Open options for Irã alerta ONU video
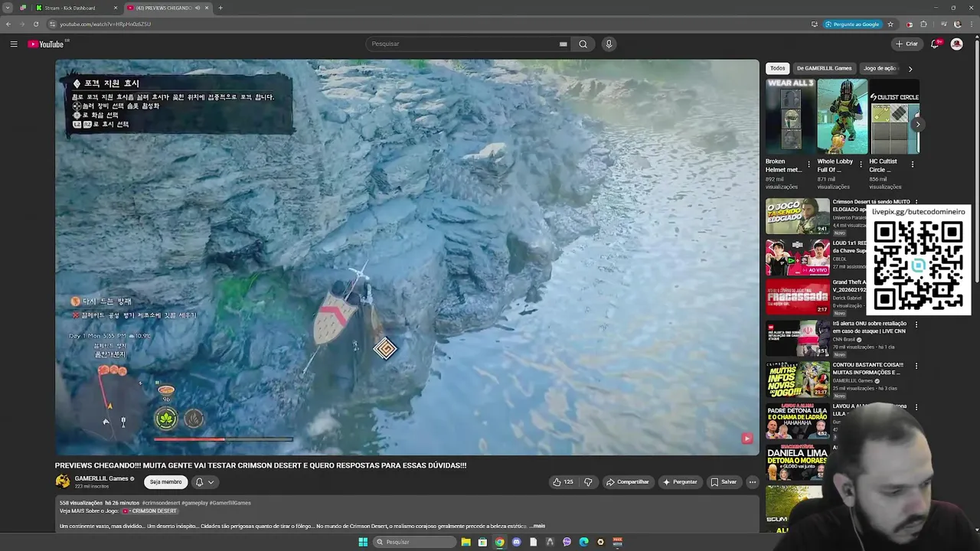980x551 pixels. pyautogui.click(x=916, y=324)
